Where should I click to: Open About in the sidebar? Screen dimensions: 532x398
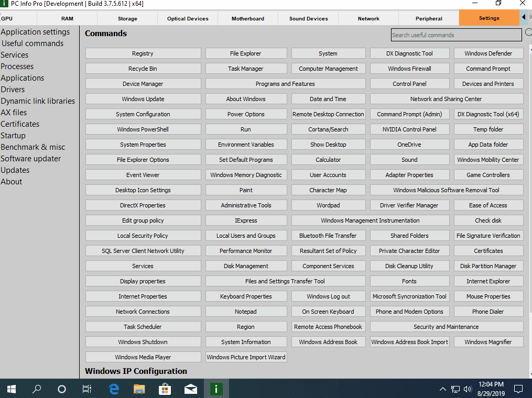point(12,182)
